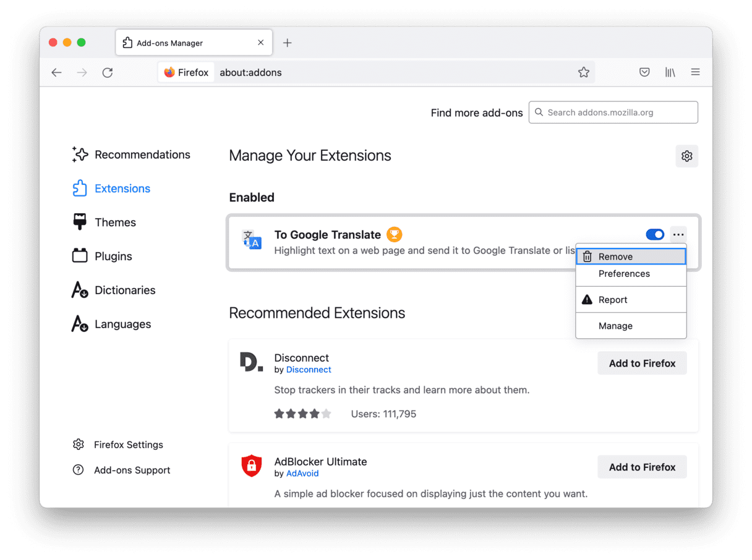The height and width of the screenshot is (560, 752).
Task: Open the To Google Translate title
Action: click(328, 235)
